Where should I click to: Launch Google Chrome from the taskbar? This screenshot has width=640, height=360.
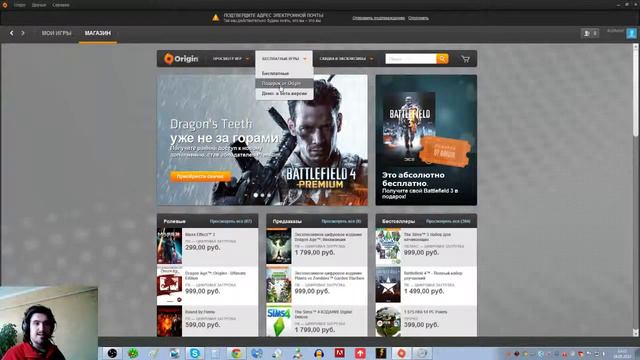click(236, 353)
